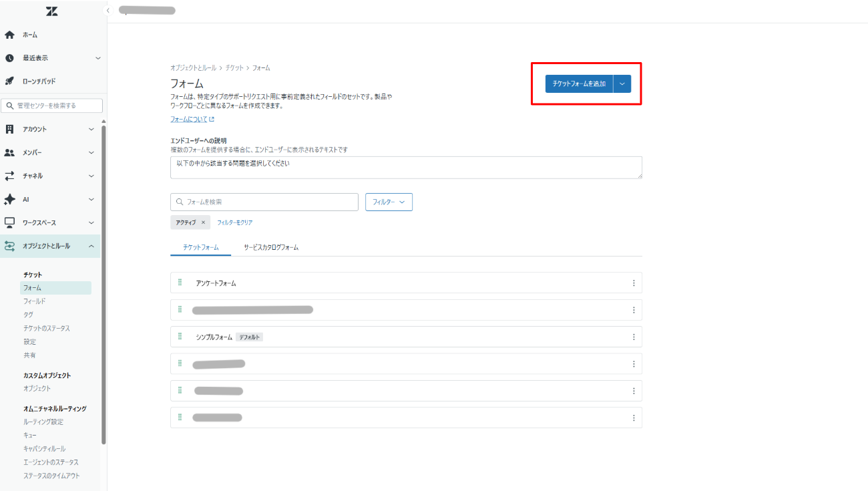The height and width of the screenshot is (491, 868).
Task: Open the dropdown arrow beside チケットフォームを追加
Action: point(621,84)
